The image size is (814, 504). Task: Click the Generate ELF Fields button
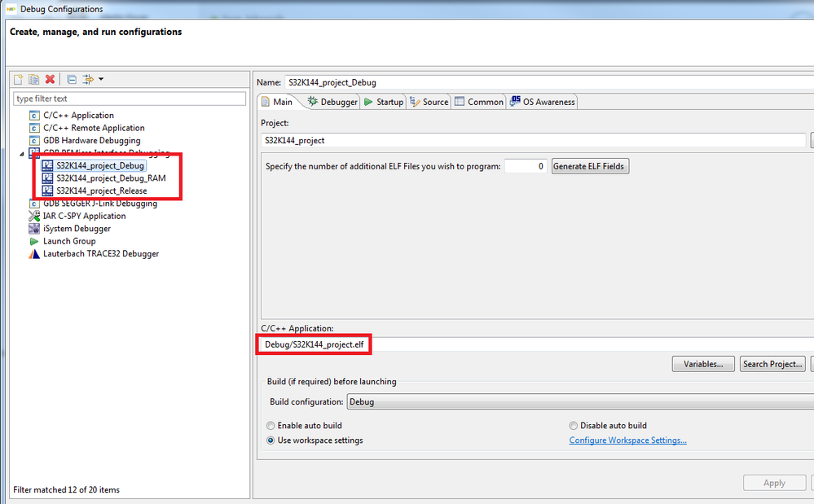(590, 166)
